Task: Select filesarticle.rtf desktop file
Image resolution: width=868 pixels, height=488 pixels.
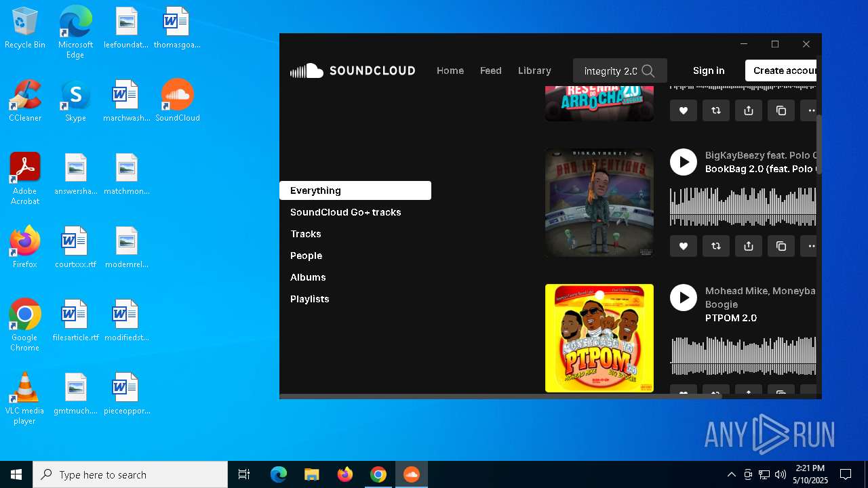Action: [x=75, y=321]
